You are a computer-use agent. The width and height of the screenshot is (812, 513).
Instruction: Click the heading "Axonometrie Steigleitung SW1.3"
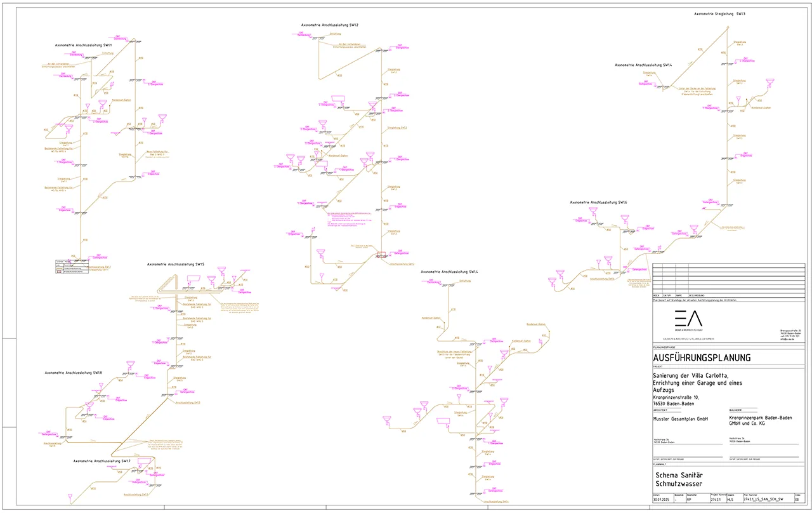(719, 13)
